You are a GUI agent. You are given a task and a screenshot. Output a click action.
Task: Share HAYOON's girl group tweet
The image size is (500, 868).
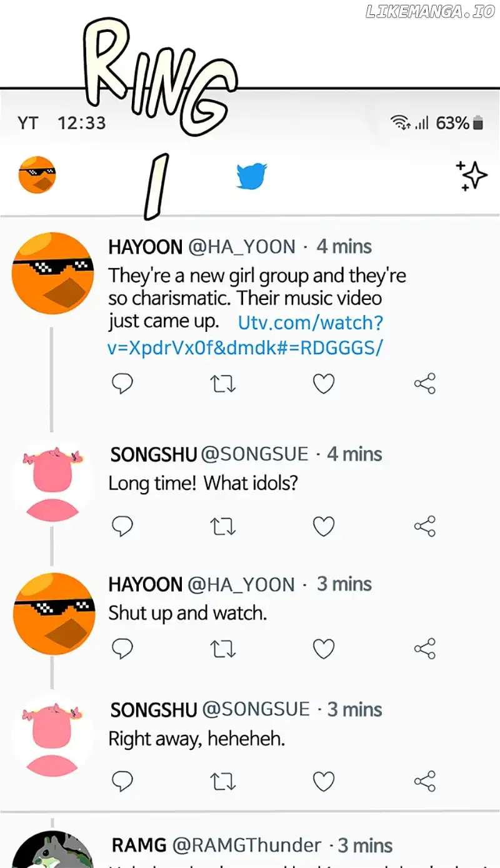pyautogui.click(x=425, y=384)
